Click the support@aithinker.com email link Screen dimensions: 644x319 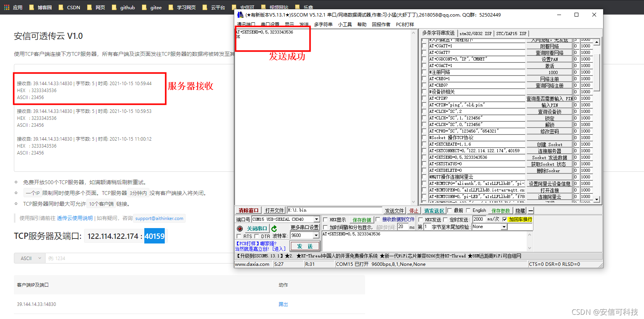[x=159, y=218]
